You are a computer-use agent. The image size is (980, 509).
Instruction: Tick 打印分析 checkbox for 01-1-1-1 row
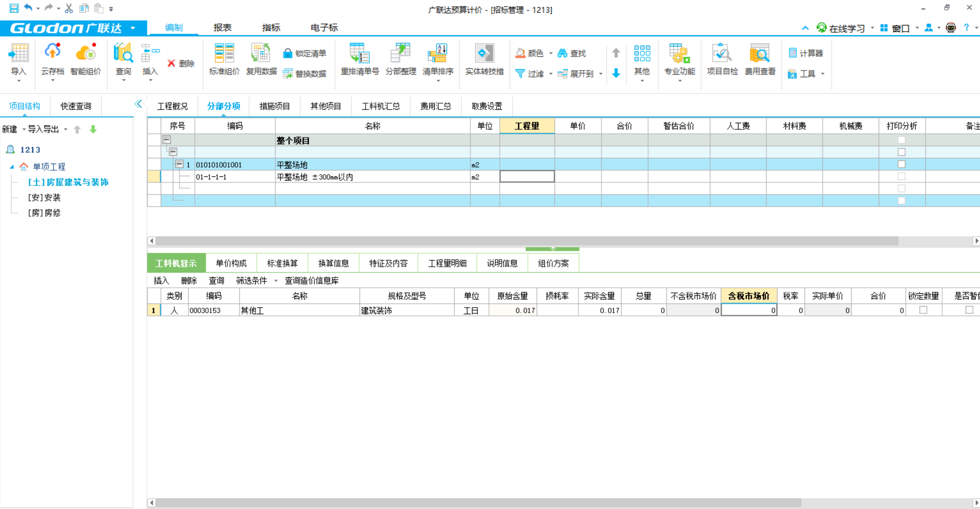(x=901, y=176)
